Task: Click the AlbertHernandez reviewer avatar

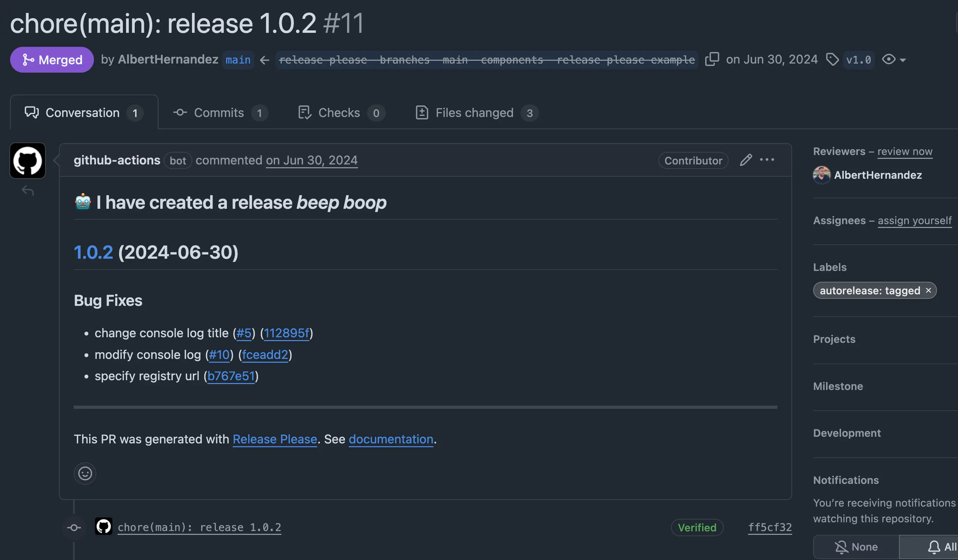Action: 821,175
